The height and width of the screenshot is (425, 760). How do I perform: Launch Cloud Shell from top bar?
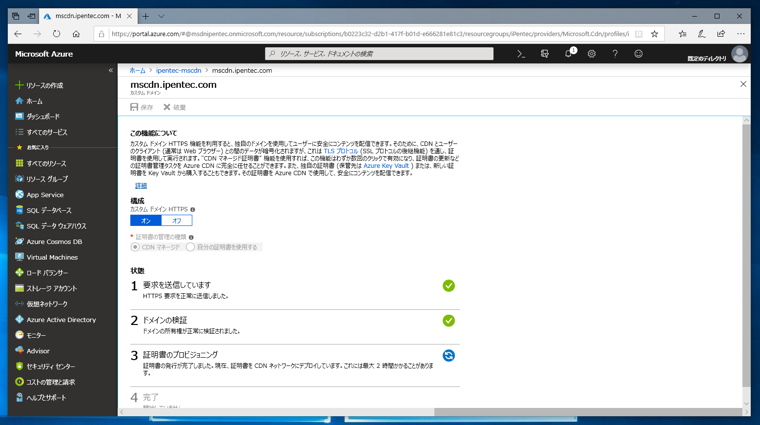(x=521, y=54)
